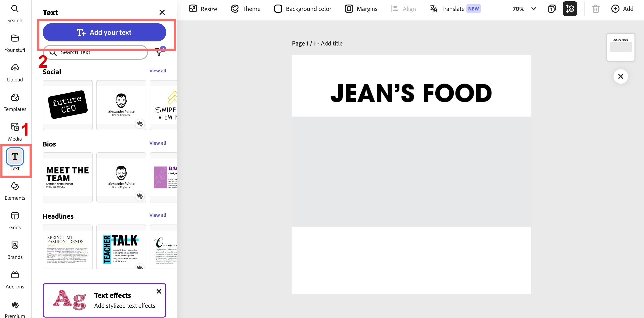Viewport: 644px width, 318px height.
Task: Toggle the page spacing view button
Action: pyautogui.click(x=570, y=9)
